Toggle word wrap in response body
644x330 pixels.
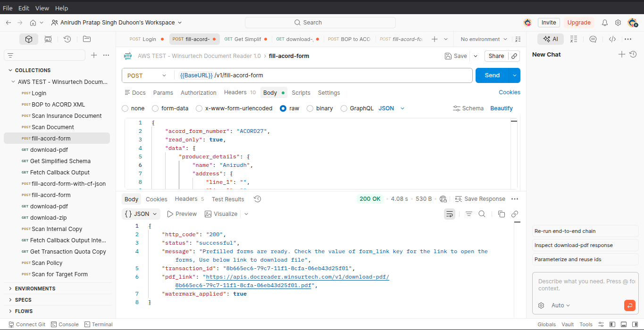pyautogui.click(x=450, y=214)
